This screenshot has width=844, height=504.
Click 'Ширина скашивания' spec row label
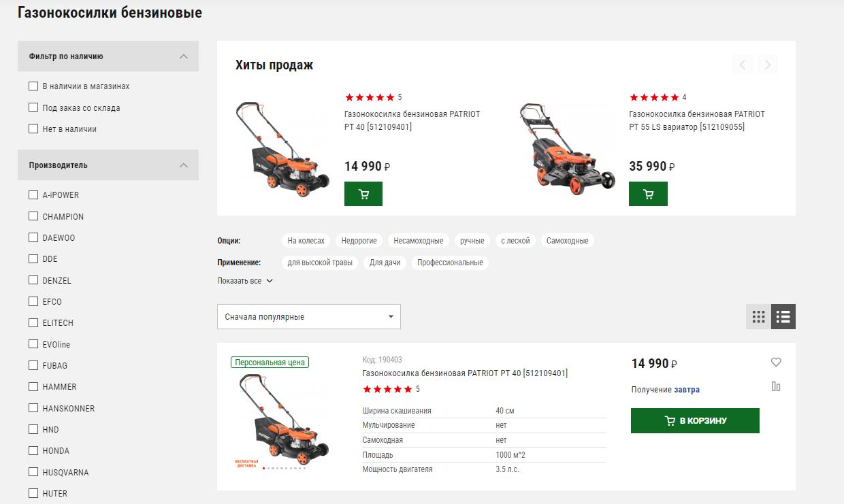click(x=397, y=411)
